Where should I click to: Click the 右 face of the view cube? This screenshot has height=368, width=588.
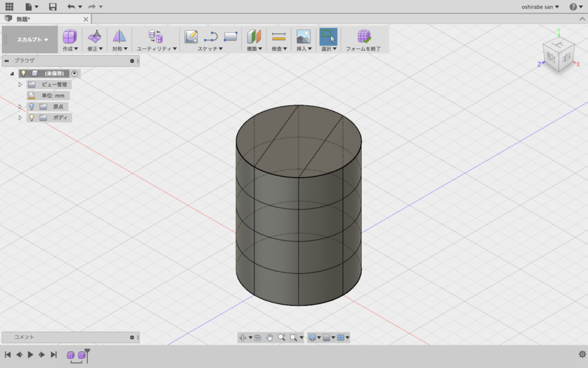click(x=567, y=57)
